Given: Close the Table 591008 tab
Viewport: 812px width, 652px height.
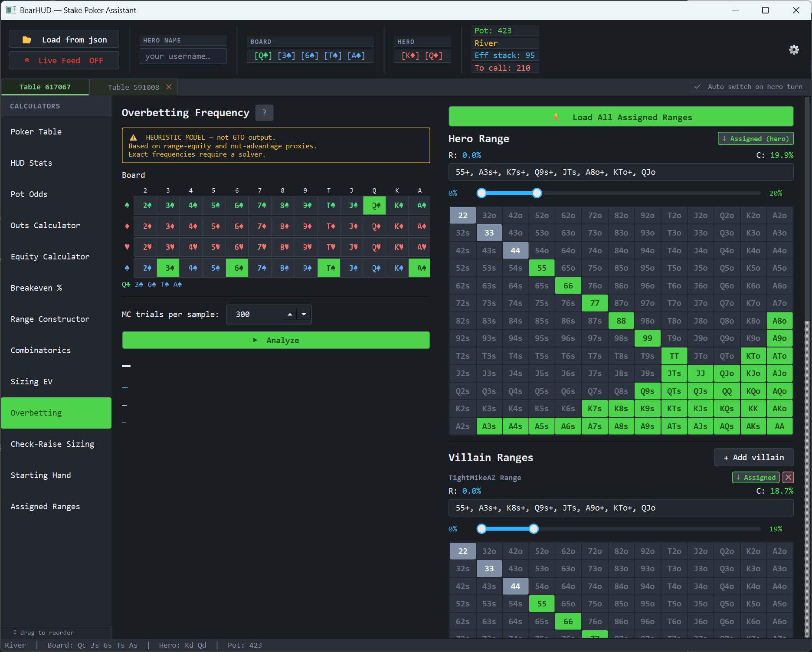Looking at the screenshot, I should tap(169, 87).
